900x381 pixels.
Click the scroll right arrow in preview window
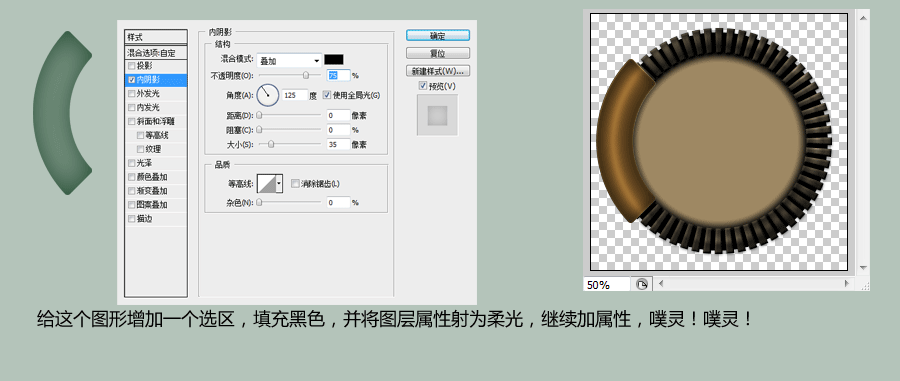point(847,283)
